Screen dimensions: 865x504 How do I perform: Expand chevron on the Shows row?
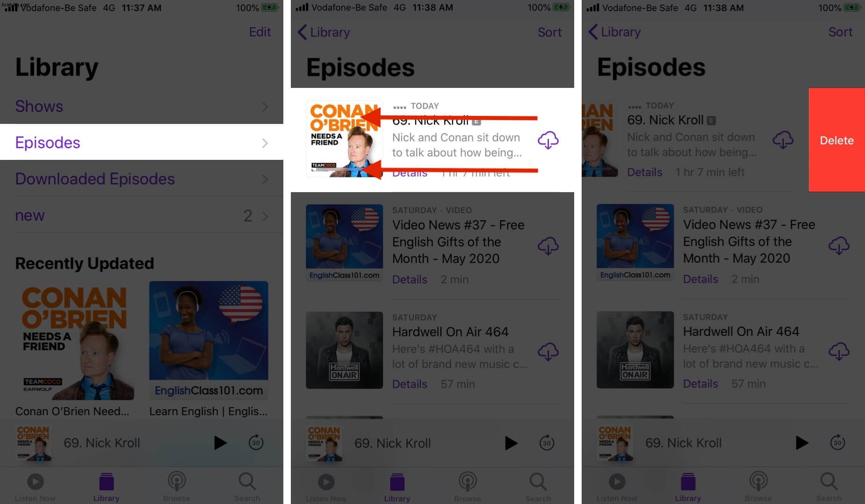pos(265,107)
